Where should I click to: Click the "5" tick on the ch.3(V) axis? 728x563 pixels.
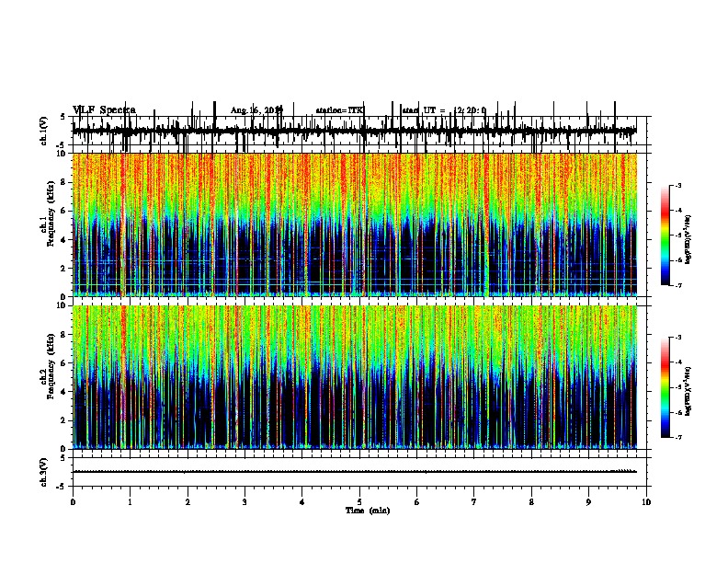(x=63, y=458)
